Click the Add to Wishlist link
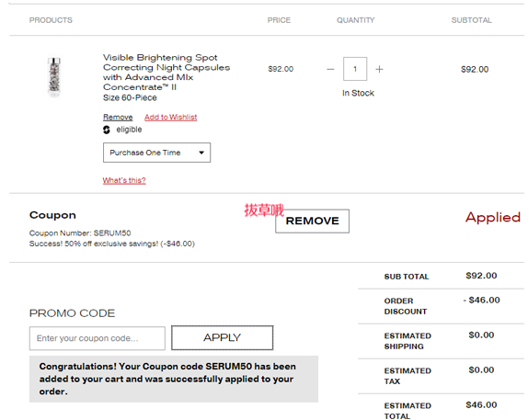 tap(170, 117)
